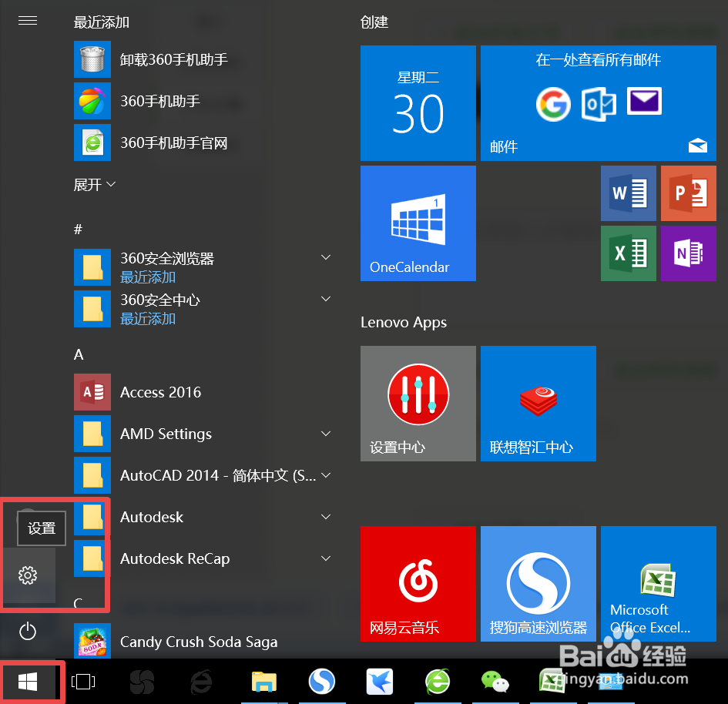This screenshot has height=704, width=728.
Task: Open the AMD Settings folder item
Action: [204, 434]
